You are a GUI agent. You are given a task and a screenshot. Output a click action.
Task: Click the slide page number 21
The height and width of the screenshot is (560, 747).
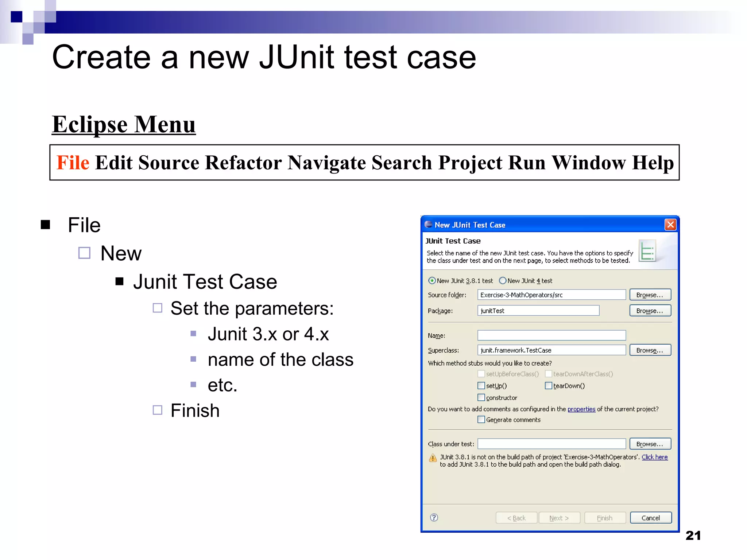[x=693, y=535]
